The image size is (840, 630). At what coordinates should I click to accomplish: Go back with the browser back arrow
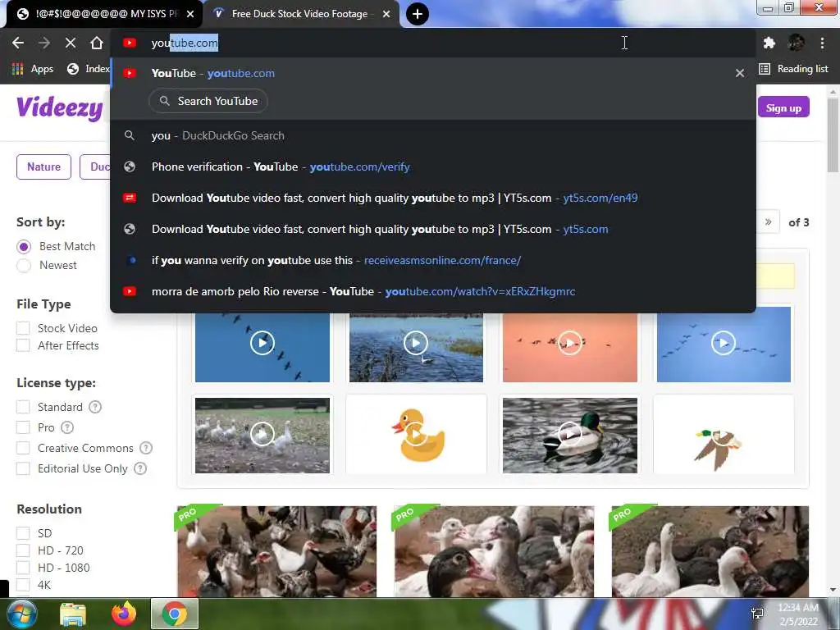click(18, 43)
